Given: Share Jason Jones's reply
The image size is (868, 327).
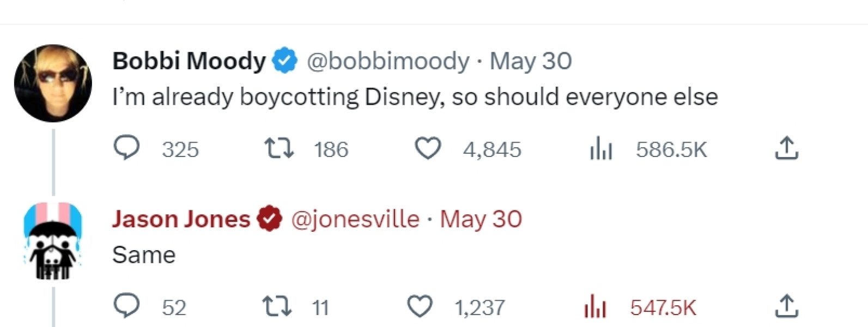Looking at the screenshot, I should click(x=786, y=306).
